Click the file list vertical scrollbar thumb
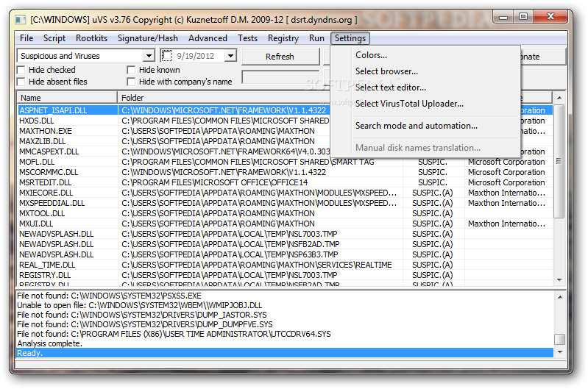Image resolution: width=588 pixels, height=389 pixels. pyautogui.click(x=559, y=161)
